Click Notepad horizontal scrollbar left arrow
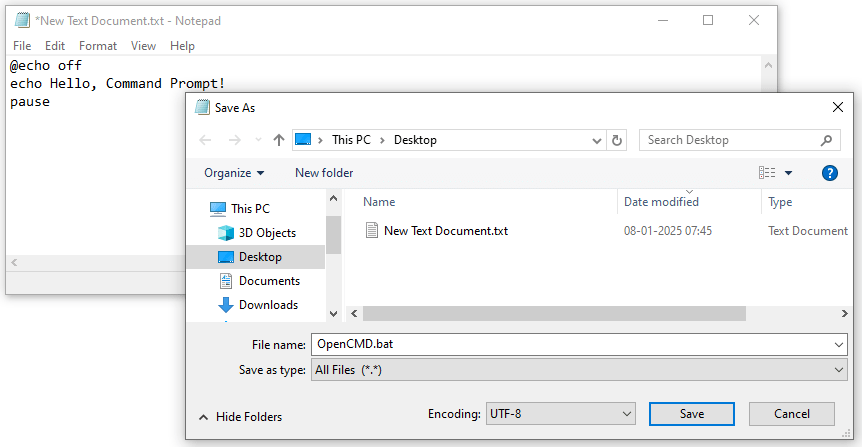 [14, 263]
